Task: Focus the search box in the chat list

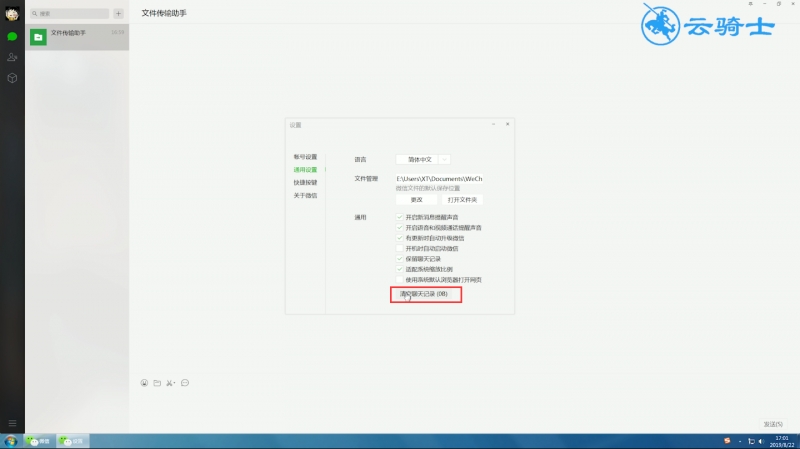Action: (x=69, y=14)
